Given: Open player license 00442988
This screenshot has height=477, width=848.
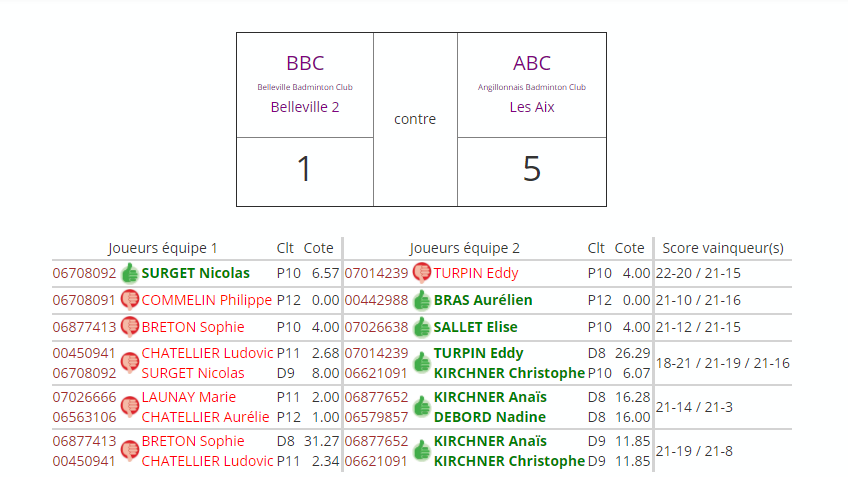Looking at the screenshot, I should click(x=376, y=300).
